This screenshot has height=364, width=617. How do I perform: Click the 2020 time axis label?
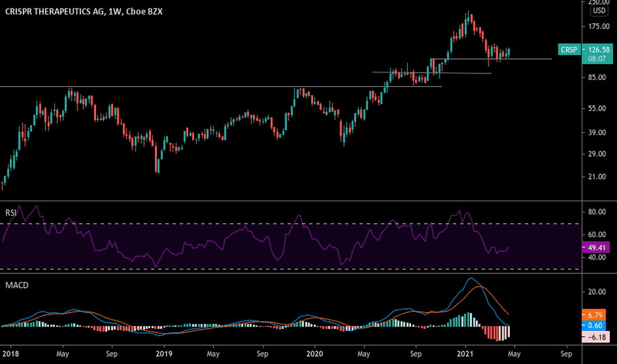[x=314, y=354]
